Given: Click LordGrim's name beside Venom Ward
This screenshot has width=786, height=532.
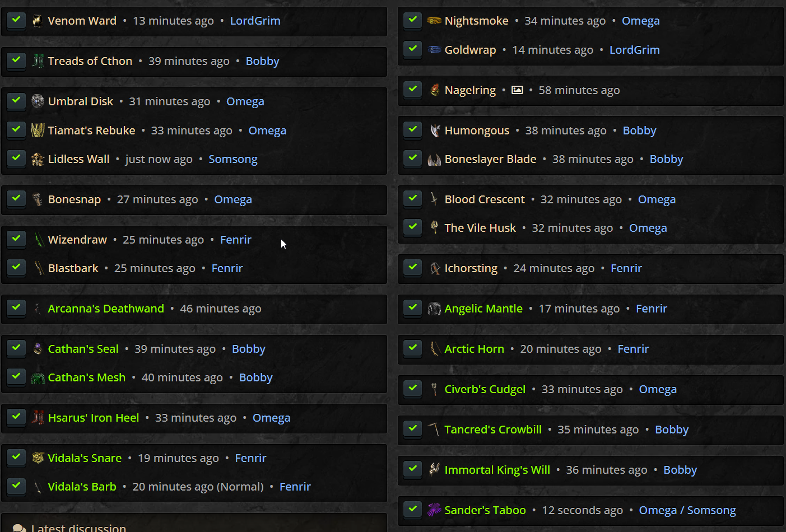Looking at the screenshot, I should [255, 21].
